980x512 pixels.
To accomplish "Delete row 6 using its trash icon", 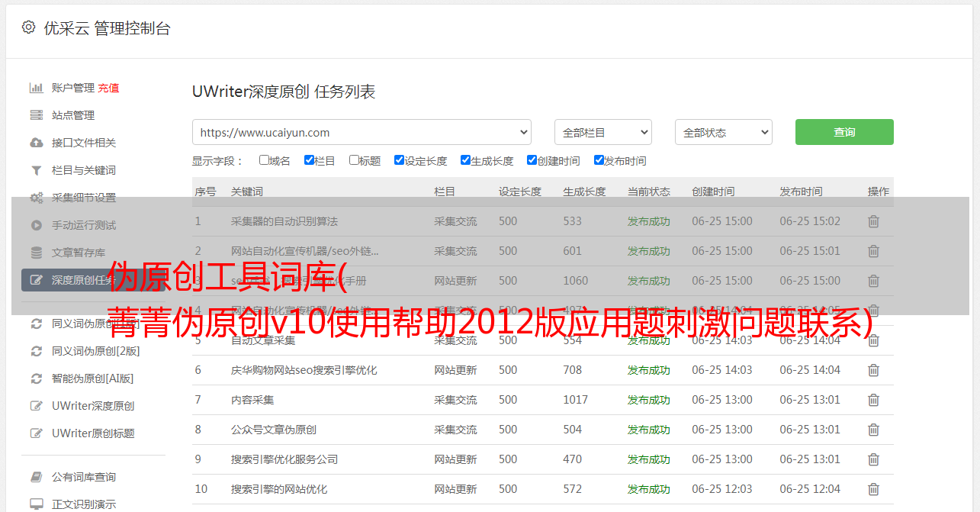I will (x=873, y=370).
